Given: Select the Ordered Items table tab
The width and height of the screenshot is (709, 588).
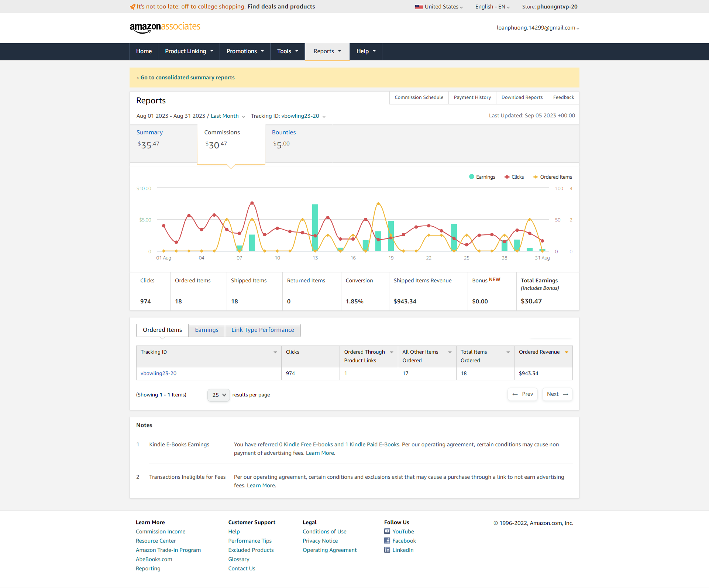Looking at the screenshot, I should coord(162,330).
